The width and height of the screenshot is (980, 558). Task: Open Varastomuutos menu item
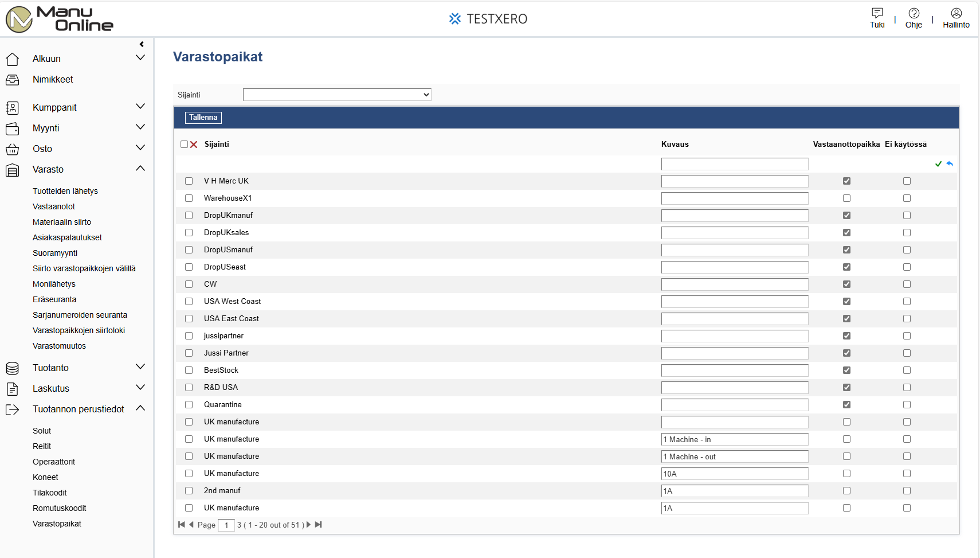click(59, 346)
